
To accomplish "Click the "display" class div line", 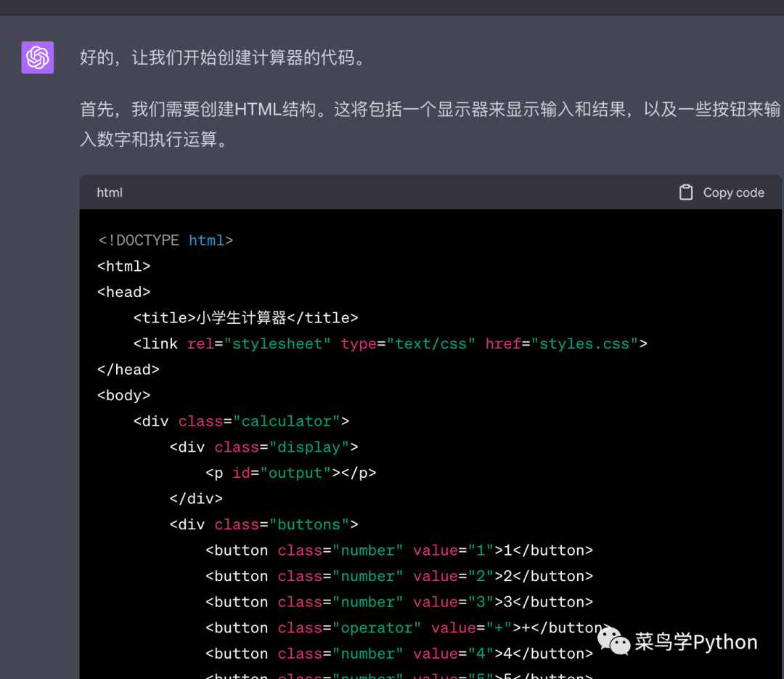I will 264,447.
